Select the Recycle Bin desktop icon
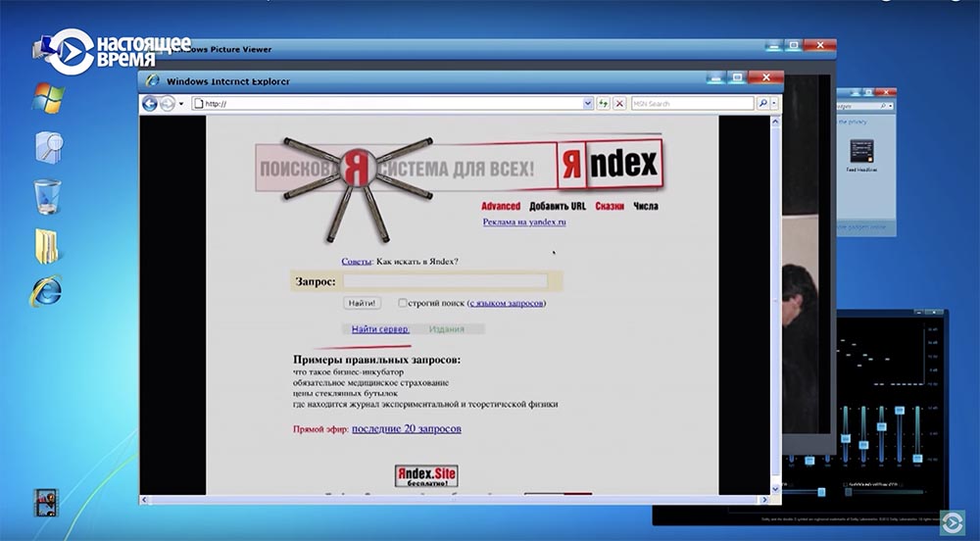This screenshot has width=980, height=541. [x=47, y=196]
